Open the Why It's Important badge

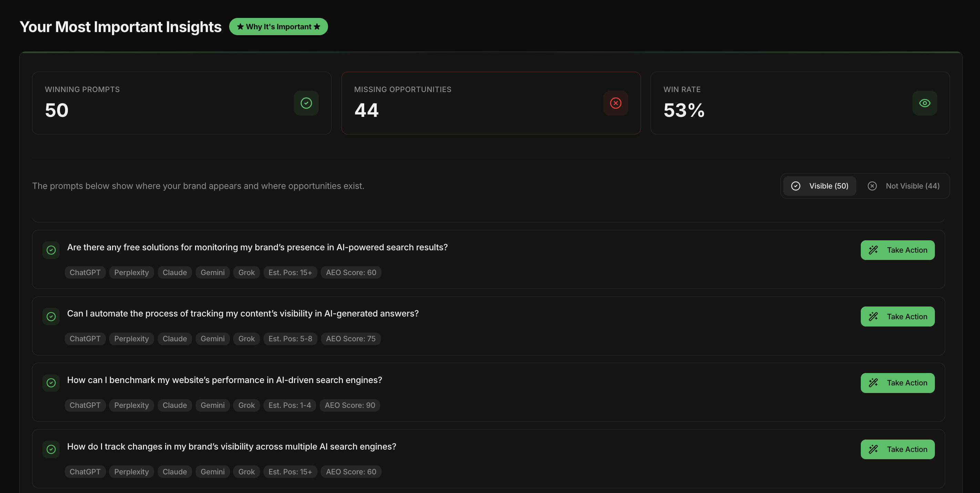point(278,27)
